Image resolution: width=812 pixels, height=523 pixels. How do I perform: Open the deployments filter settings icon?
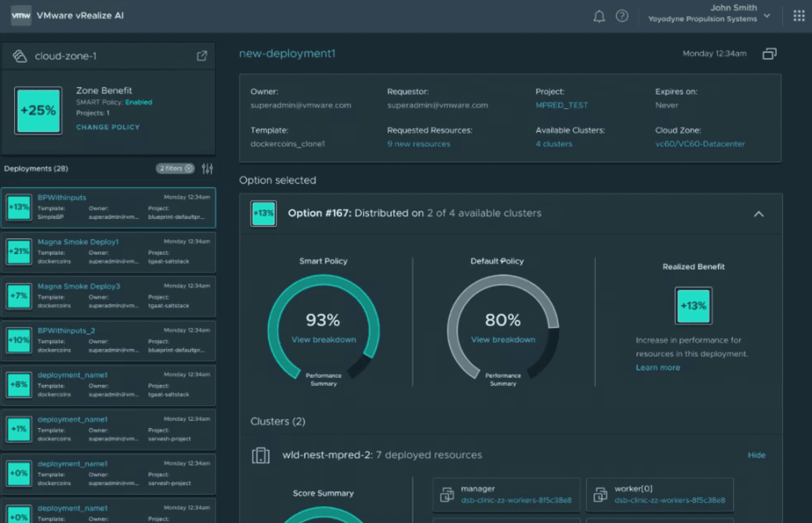(x=207, y=169)
